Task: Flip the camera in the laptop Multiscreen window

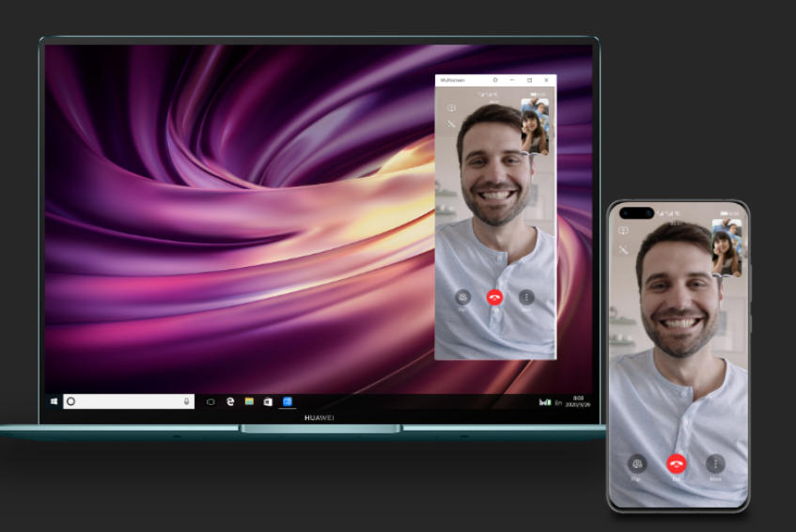Action: pyautogui.click(x=462, y=297)
